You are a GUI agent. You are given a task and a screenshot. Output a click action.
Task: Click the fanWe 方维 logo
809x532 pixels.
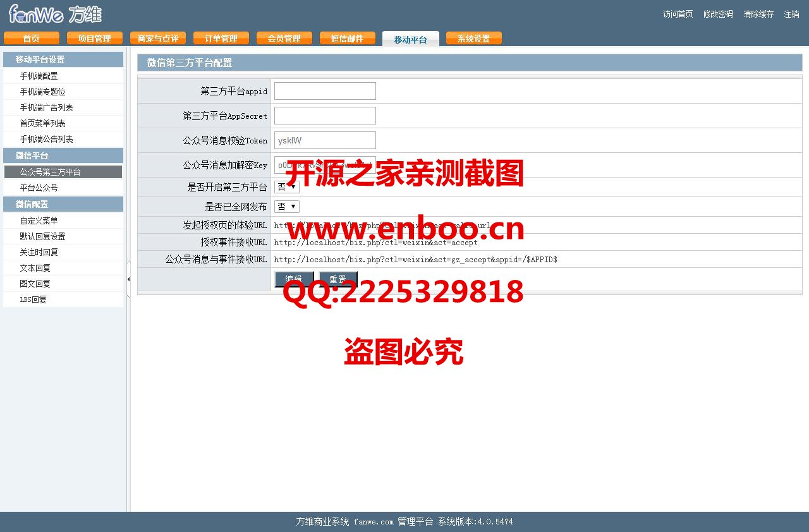point(56,13)
